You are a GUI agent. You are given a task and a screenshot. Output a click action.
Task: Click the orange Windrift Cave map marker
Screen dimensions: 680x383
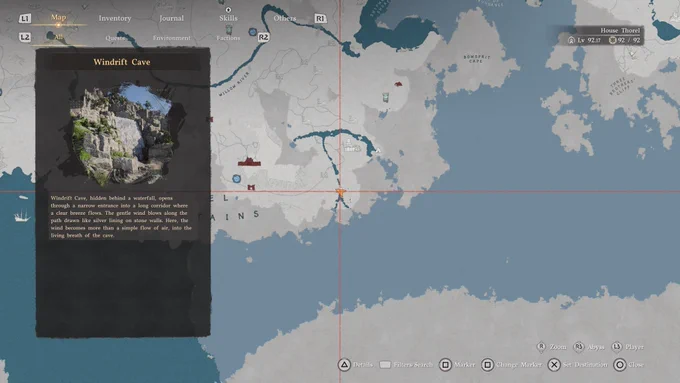pyautogui.click(x=340, y=192)
